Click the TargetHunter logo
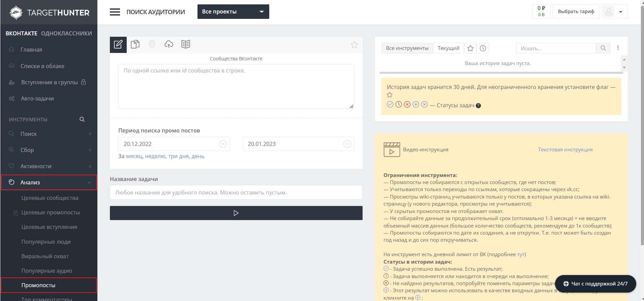 click(49, 13)
